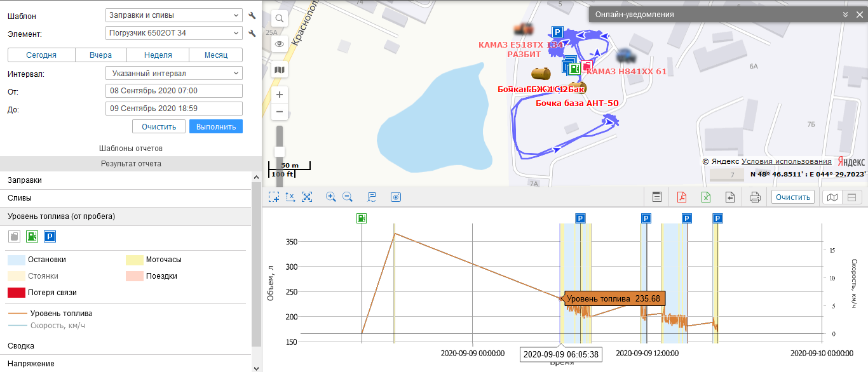The width and height of the screenshot is (868, 372).
Task: Click the blue Выполнить button
Action: [x=216, y=126]
